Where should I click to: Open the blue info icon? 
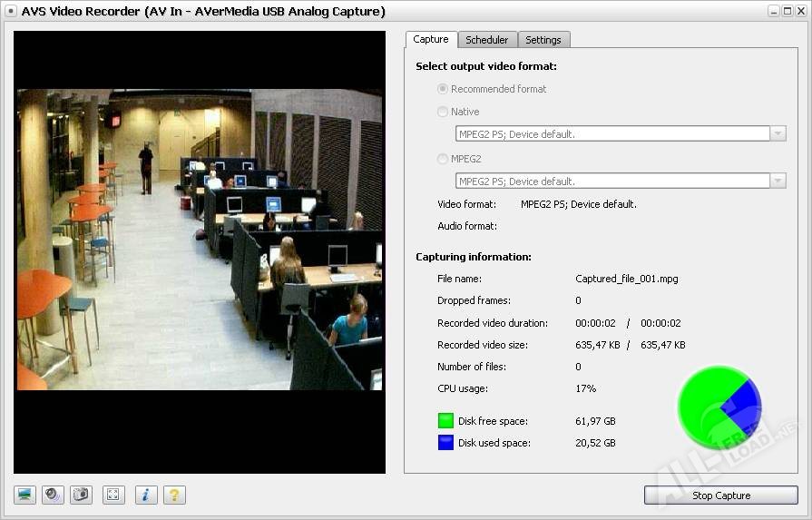coord(146,495)
